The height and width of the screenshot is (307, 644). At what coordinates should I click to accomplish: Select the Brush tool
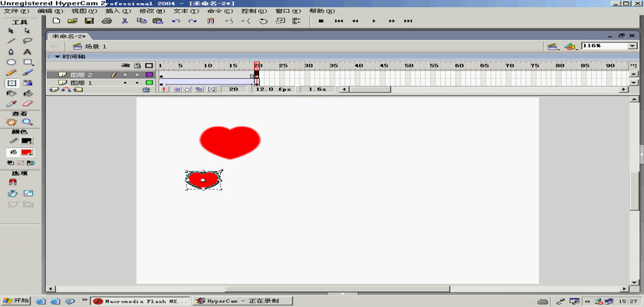(x=27, y=73)
